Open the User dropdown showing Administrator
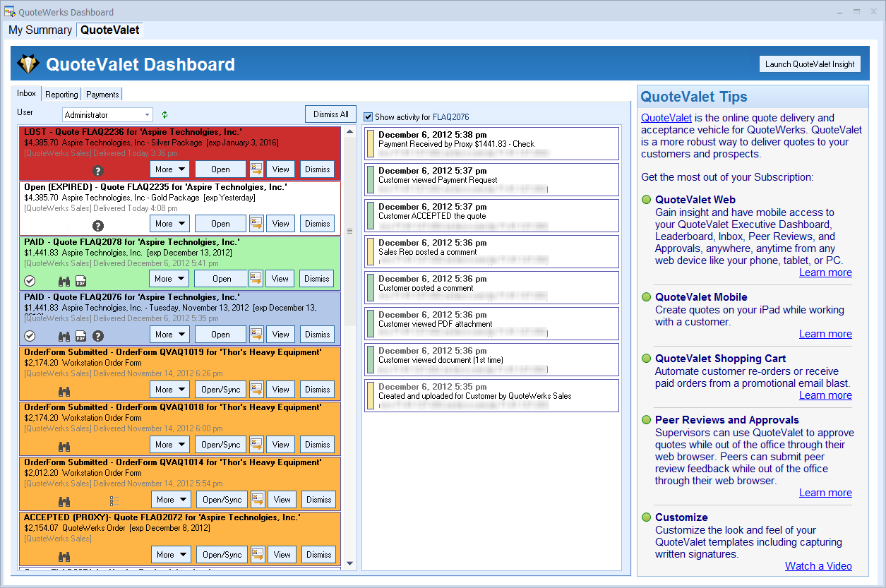886x588 pixels. click(107, 114)
